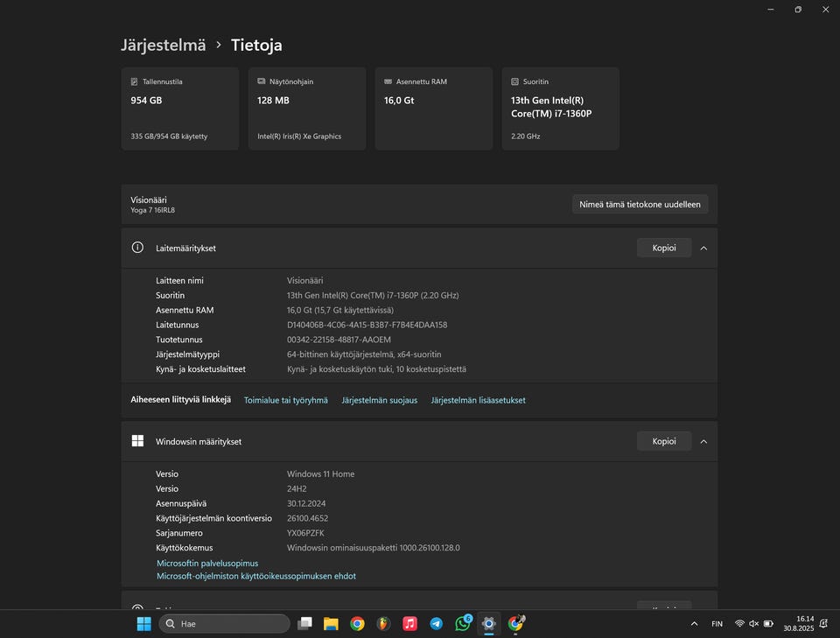Open the FIN language input switcher
840x638 pixels.
(x=717, y=624)
